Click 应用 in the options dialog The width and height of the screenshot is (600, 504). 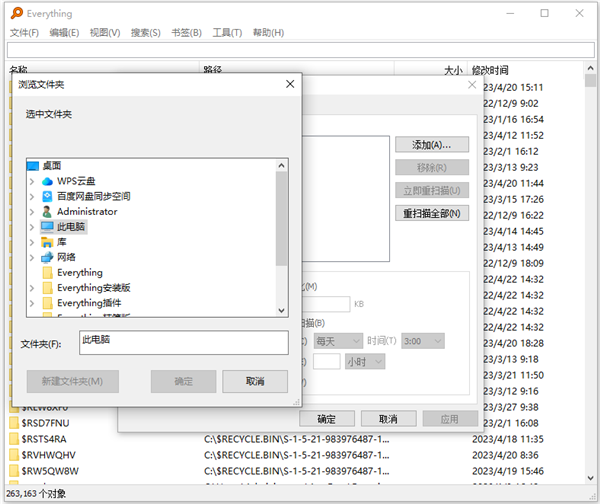450,419
